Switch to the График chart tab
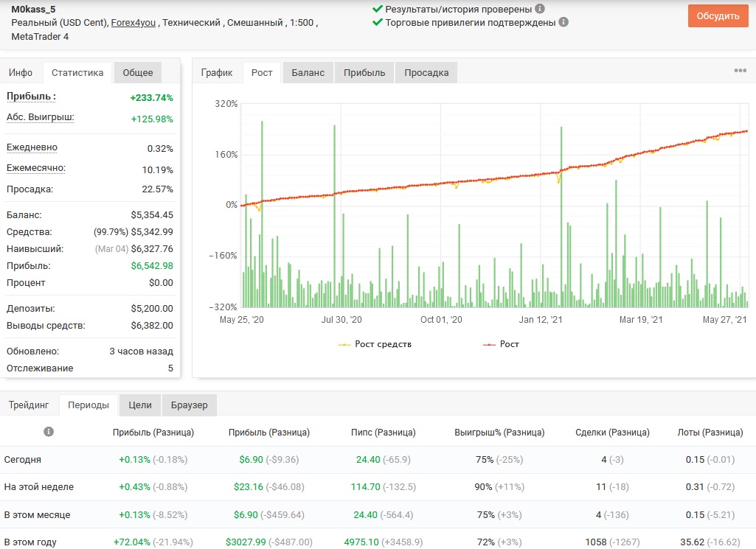756x549 pixels. [x=217, y=73]
